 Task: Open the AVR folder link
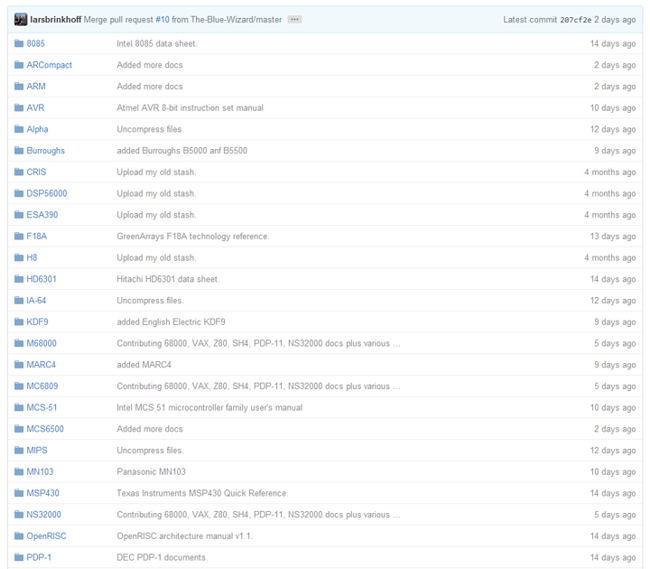(x=35, y=108)
